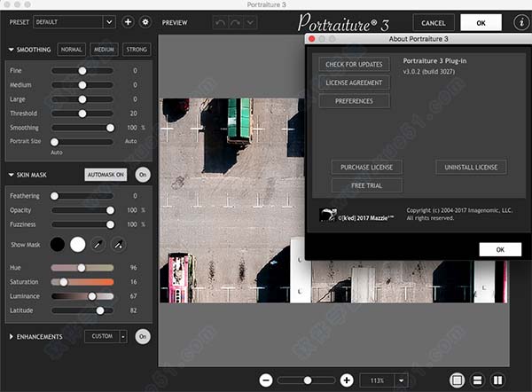
Task: Click the Purchase License button
Action: click(x=367, y=167)
